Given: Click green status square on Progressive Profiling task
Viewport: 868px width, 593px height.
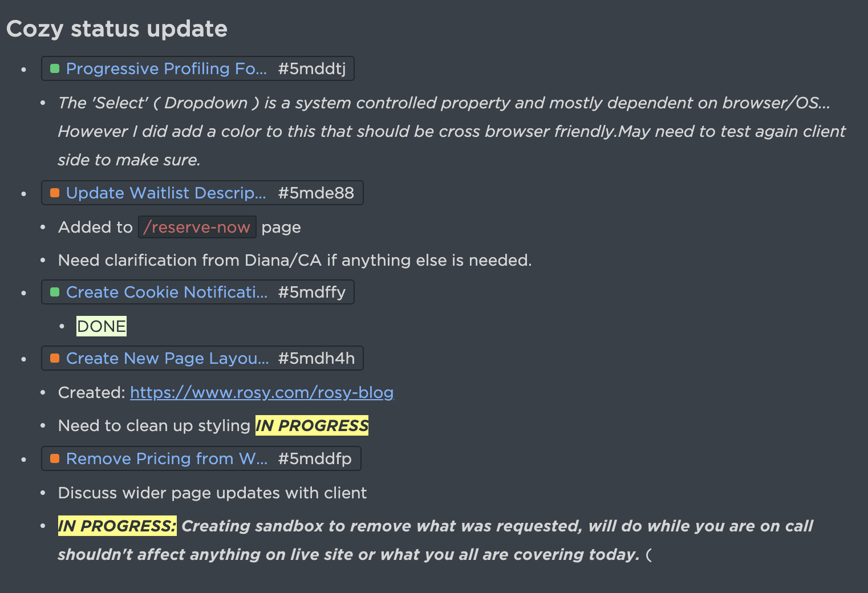Looking at the screenshot, I should click(55, 68).
